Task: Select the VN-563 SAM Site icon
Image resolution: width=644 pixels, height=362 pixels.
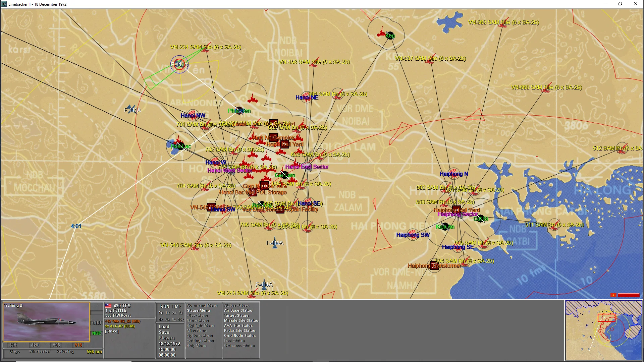Action: pyautogui.click(x=504, y=23)
